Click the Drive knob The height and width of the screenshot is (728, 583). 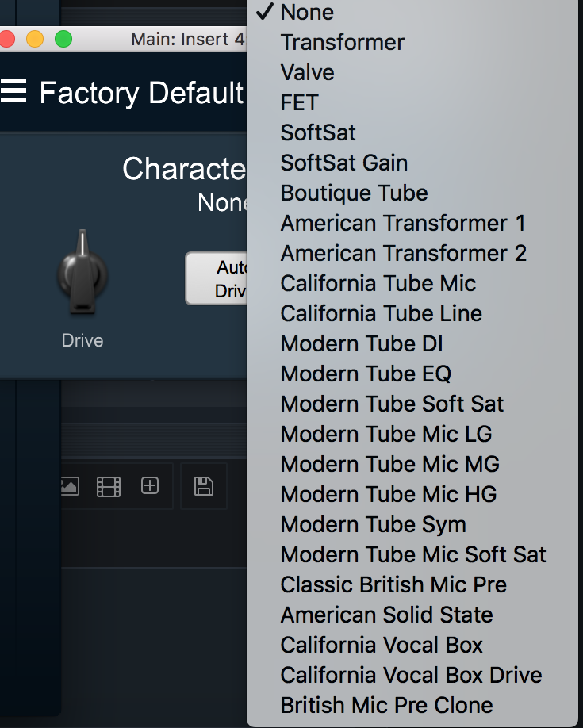coord(82,275)
